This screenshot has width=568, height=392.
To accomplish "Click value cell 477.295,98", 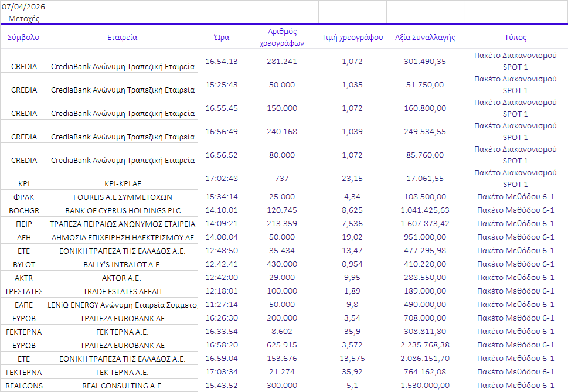I will [425, 250].
